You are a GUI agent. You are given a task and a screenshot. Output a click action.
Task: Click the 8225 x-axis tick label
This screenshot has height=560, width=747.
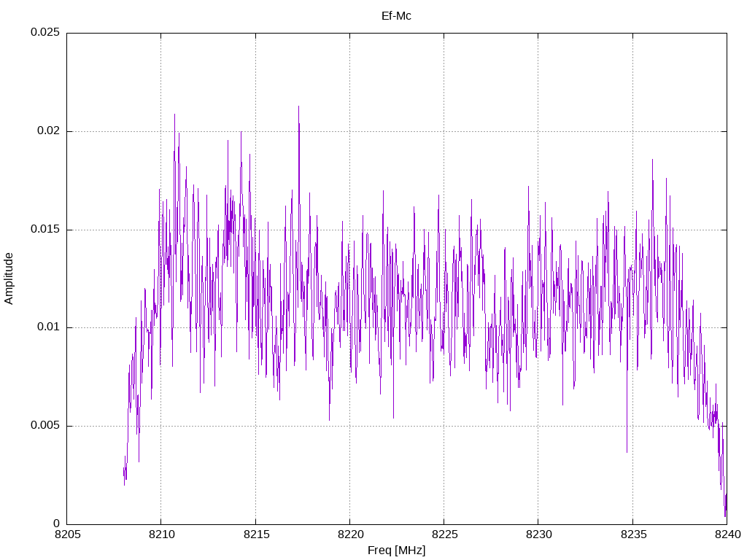tap(445, 534)
